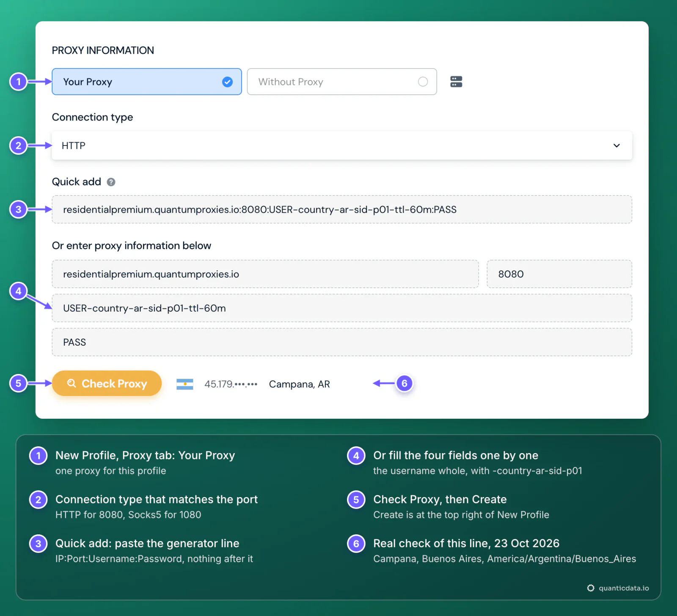Select the Your Proxy option
Screen dimensions: 677x616
(147, 82)
